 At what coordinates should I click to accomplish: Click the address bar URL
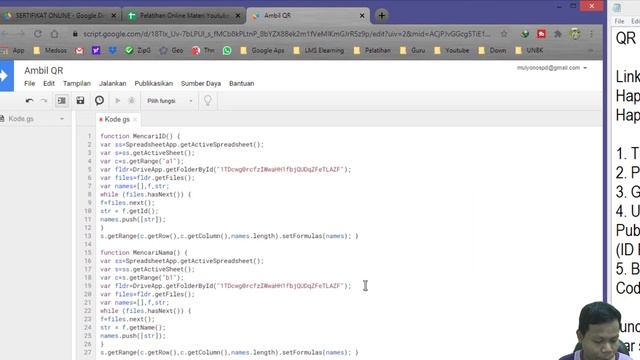click(287, 34)
